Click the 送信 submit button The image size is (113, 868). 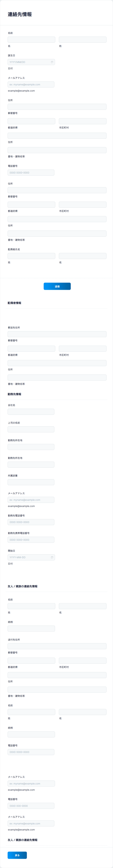[56, 286]
